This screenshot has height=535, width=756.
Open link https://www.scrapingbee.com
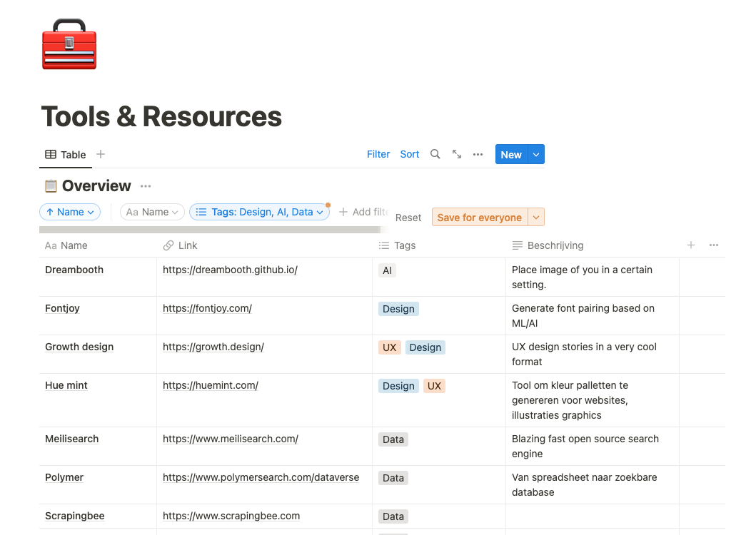231,516
